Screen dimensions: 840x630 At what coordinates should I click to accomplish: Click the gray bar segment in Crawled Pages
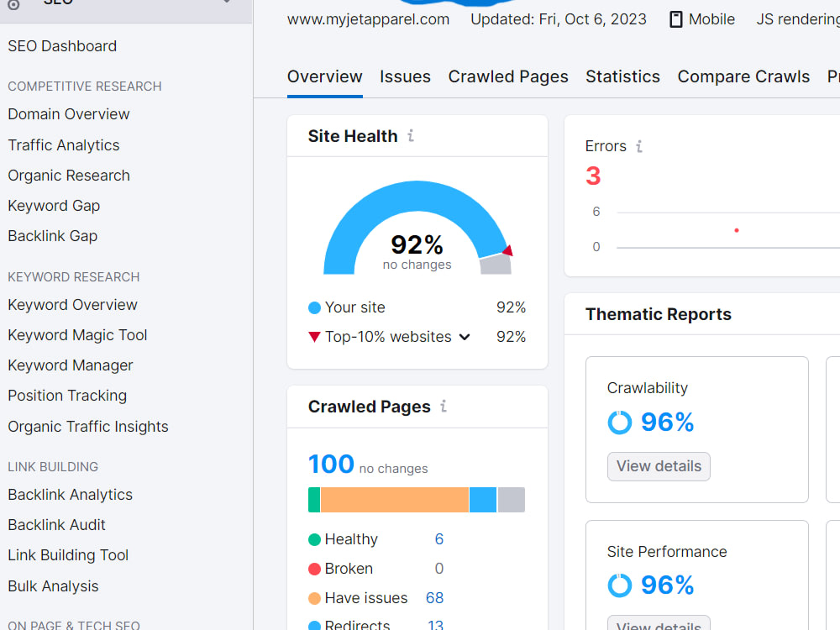pos(511,500)
